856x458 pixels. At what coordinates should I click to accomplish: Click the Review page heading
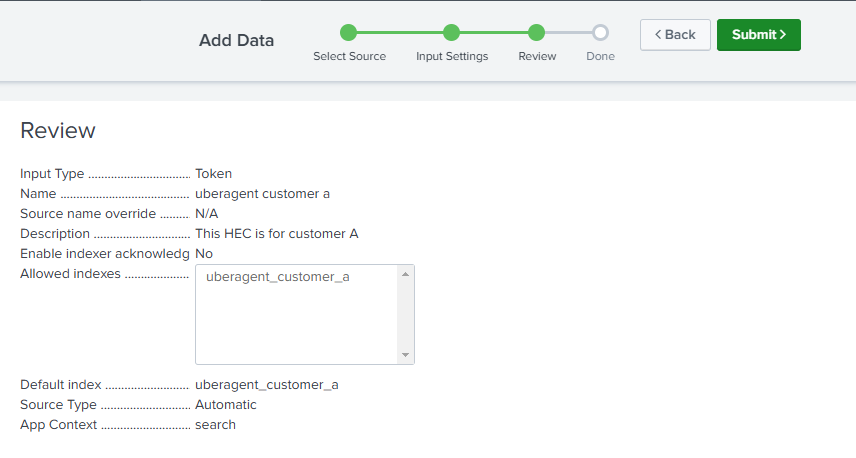[x=58, y=131]
